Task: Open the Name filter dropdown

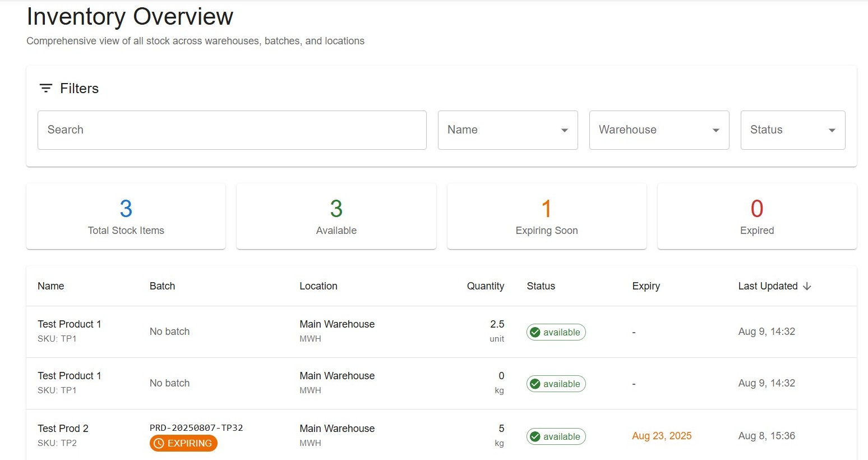Action: tap(507, 130)
